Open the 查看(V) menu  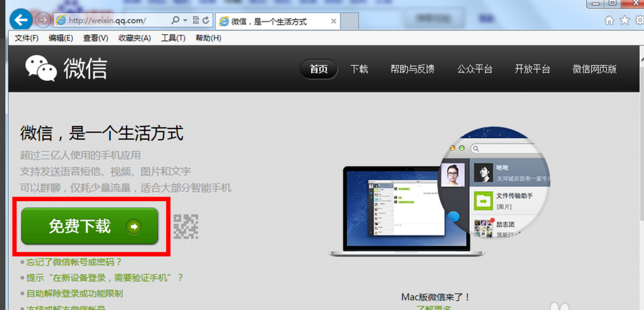(96, 38)
